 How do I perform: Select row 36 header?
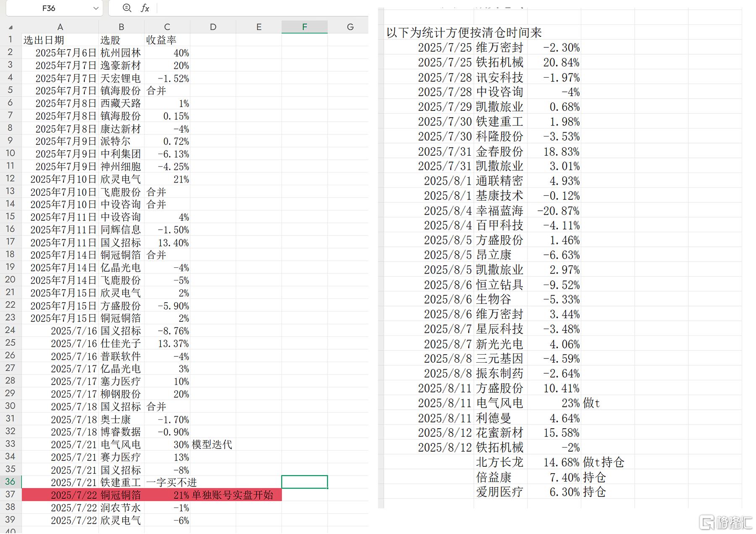tap(10, 482)
